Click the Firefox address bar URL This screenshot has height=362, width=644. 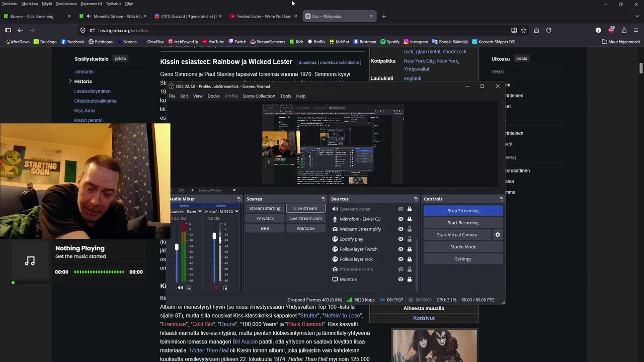coord(123,30)
